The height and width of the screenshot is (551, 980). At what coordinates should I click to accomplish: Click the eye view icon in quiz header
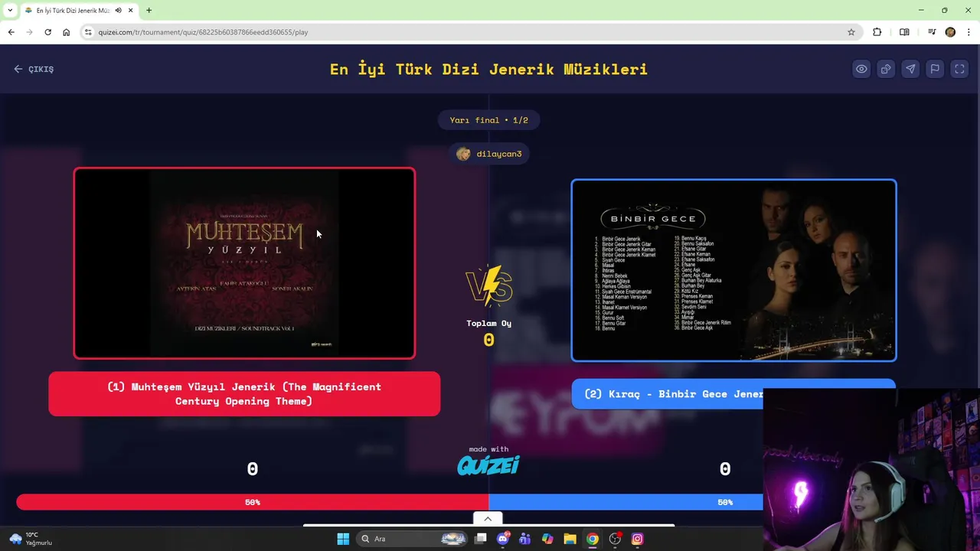point(861,69)
